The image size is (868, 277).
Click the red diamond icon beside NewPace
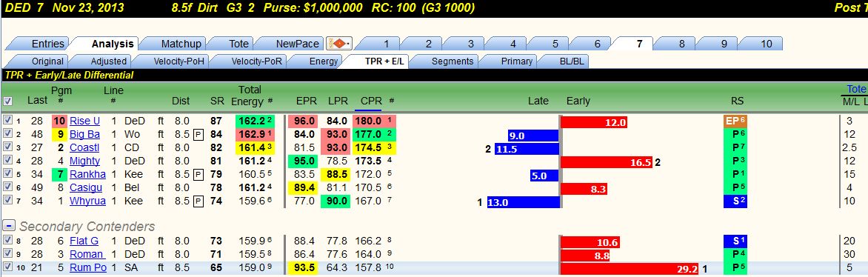click(339, 44)
